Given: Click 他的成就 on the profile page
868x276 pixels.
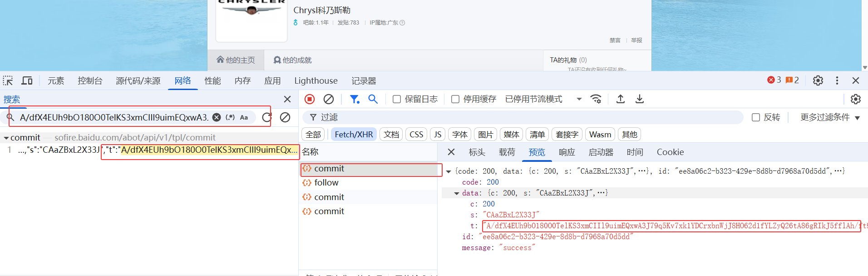Looking at the screenshot, I should [292, 60].
